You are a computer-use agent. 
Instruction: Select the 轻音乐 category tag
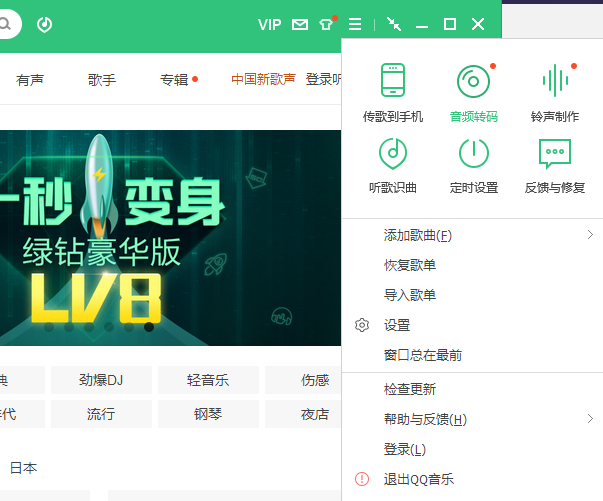pyautogui.click(x=208, y=380)
